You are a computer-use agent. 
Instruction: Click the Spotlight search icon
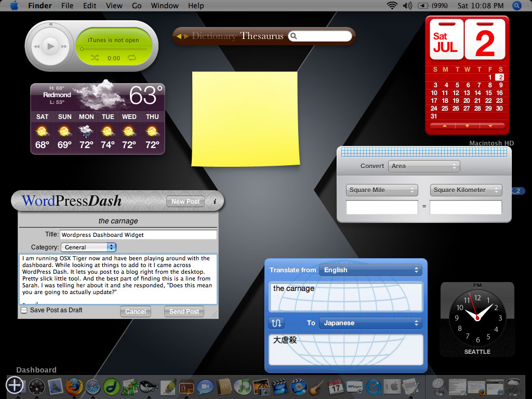[x=516, y=6]
